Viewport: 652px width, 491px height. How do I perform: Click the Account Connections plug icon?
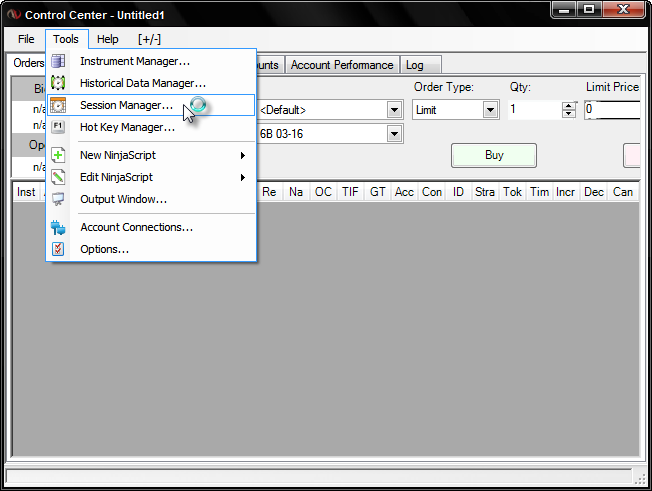tap(58, 227)
